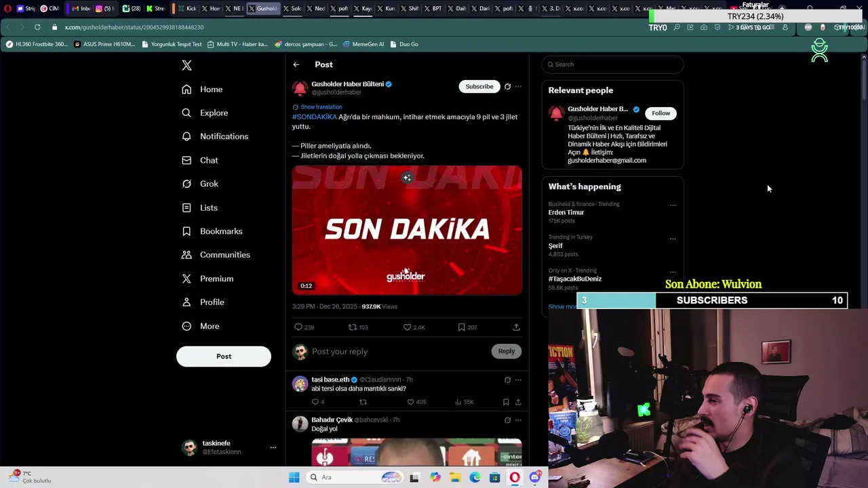Image resolution: width=868 pixels, height=488 pixels.
Task: Reload the page in the browser
Action: (x=37, y=27)
